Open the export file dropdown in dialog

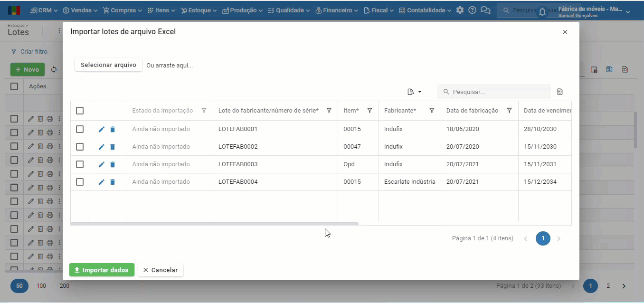click(x=415, y=92)
